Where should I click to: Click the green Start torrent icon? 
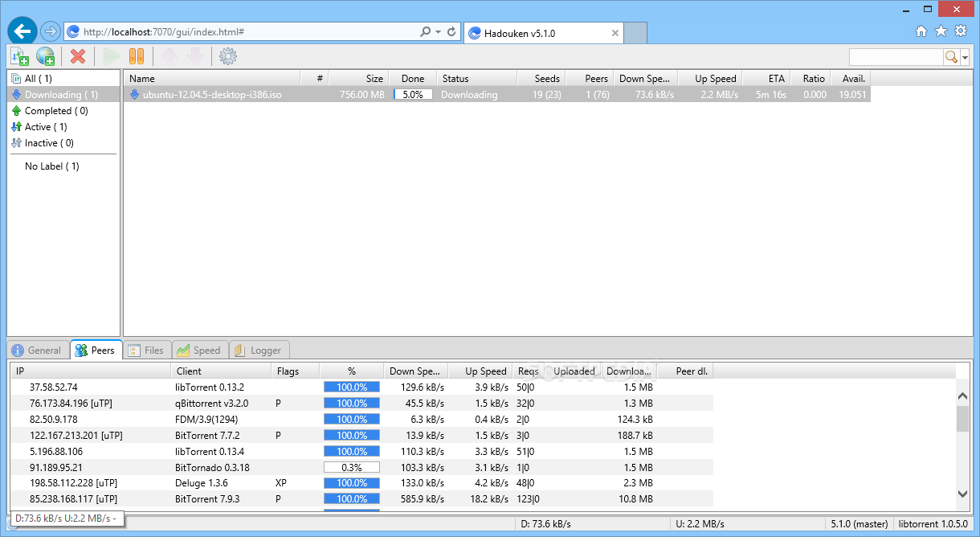[112, 56]
